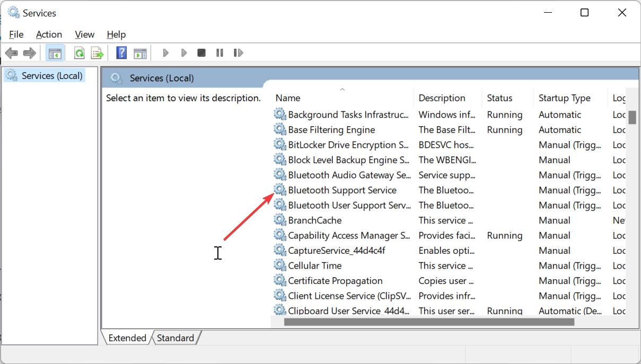Click the Start Service play icon

point(165,53)
